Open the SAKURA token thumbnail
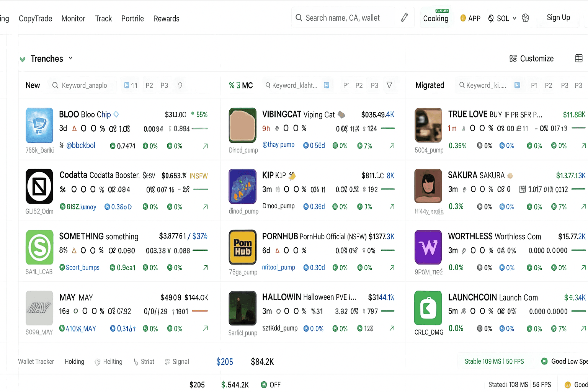Viewport: 588px width, 392px height. 428,186
